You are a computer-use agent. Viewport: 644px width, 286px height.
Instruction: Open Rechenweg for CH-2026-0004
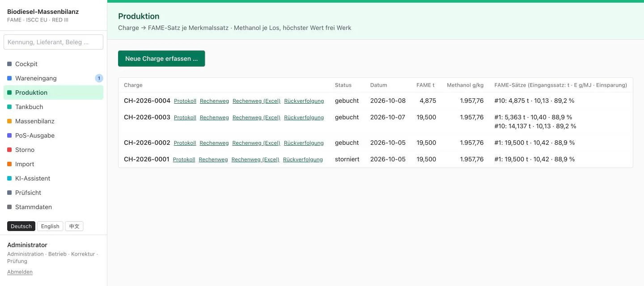tap(214, 101)
